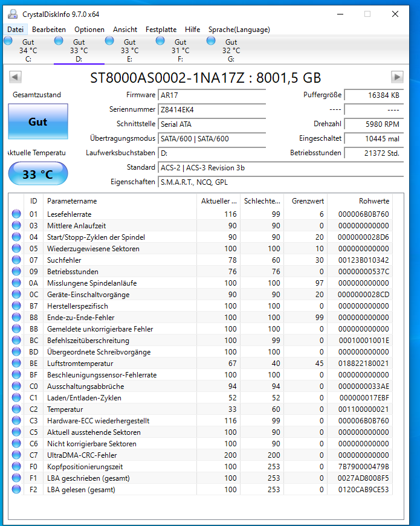Click status orb for Luftstromtemperatur row
420x526 pixels.
(x=16, y=363)
